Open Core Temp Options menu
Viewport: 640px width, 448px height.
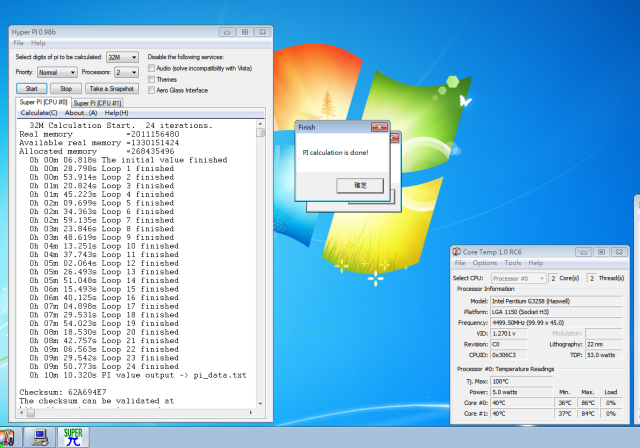click(x=485, y=263)
